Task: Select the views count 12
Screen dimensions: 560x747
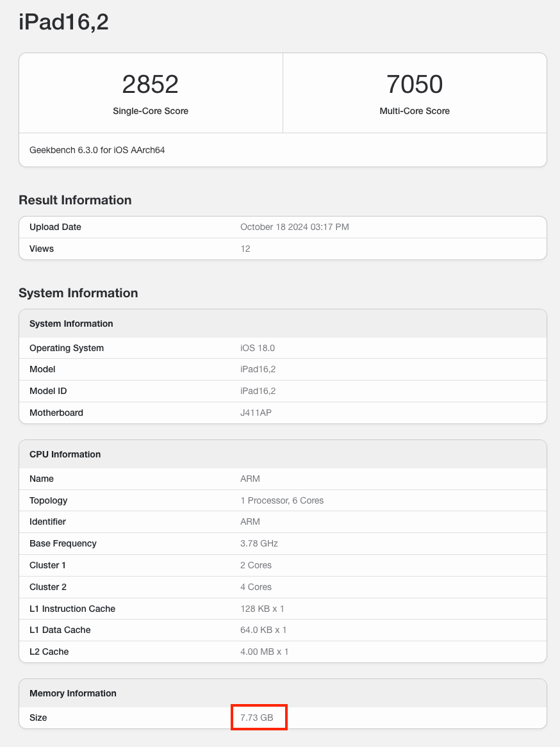Action: (245, 249)
